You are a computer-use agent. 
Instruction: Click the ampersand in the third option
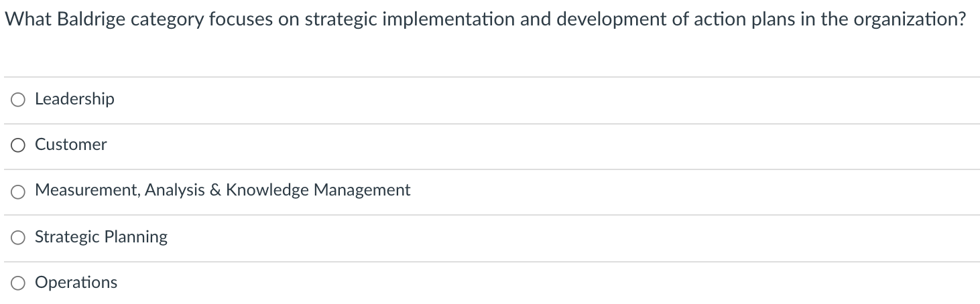coord(215,190)
